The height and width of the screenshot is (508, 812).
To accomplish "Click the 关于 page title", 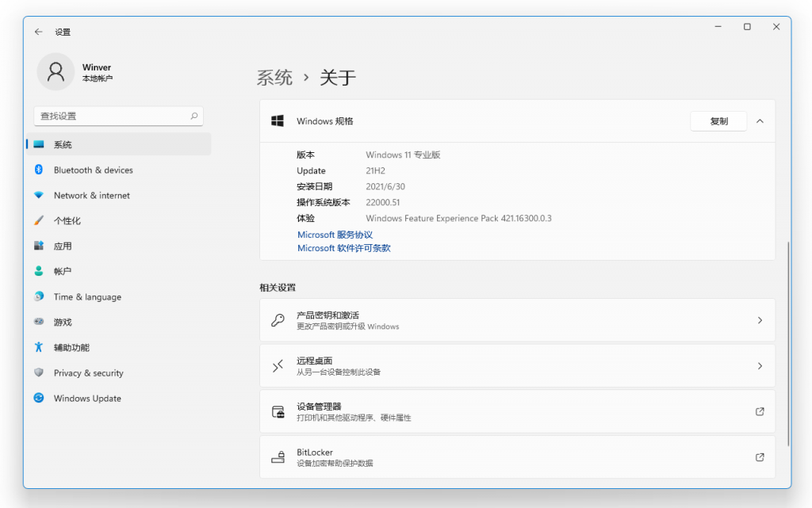I will [338, 78].
